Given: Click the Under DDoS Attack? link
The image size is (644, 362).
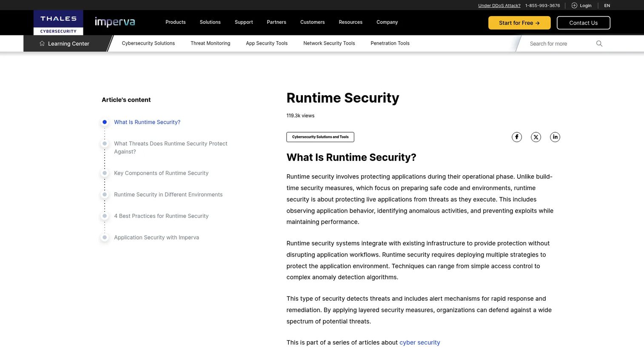Looking at the screenshot, I should [x=499, y=6].
